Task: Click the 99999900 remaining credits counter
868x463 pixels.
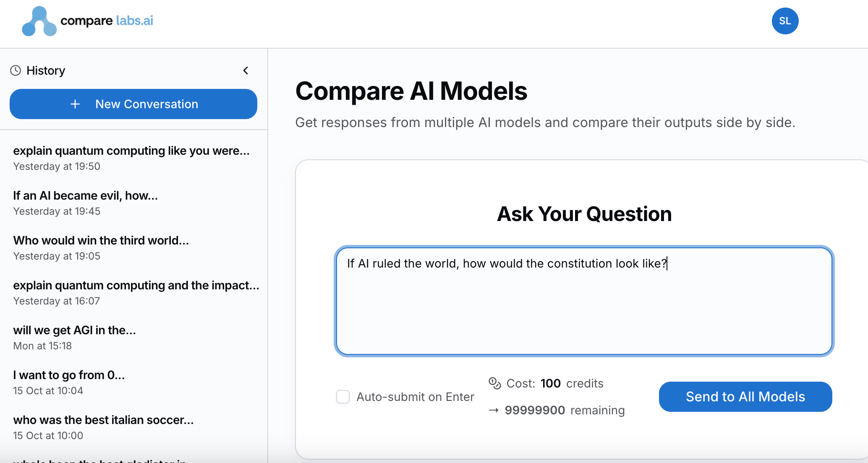Action: (535, 410)
